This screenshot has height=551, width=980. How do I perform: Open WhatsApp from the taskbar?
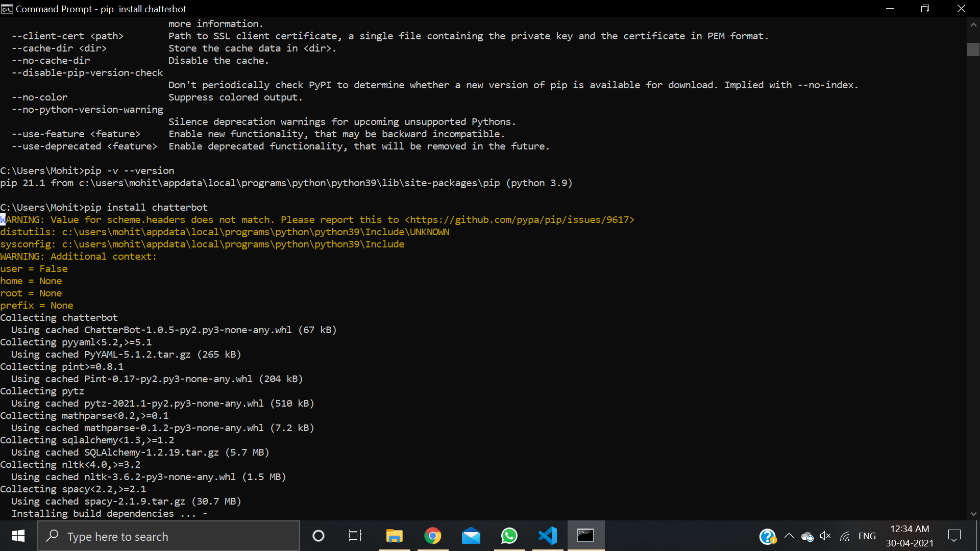point(509,536)
